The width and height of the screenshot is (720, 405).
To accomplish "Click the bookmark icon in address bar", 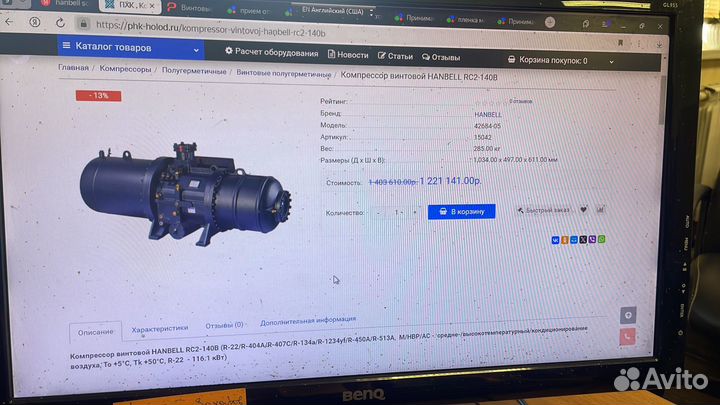I will click(620, 43).
